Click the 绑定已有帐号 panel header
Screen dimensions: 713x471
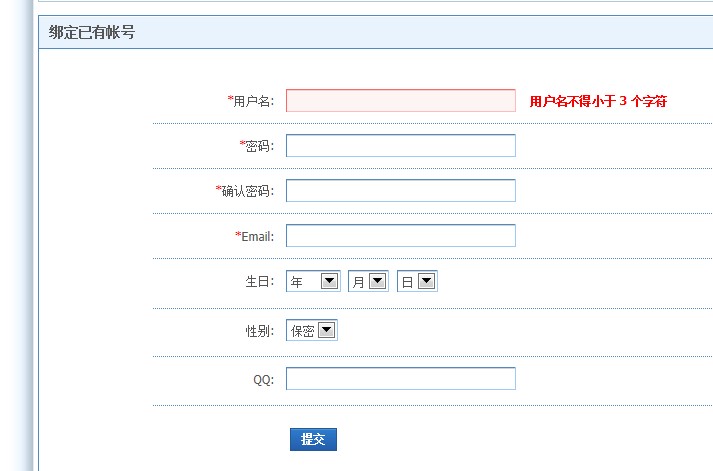coord(92,32)
